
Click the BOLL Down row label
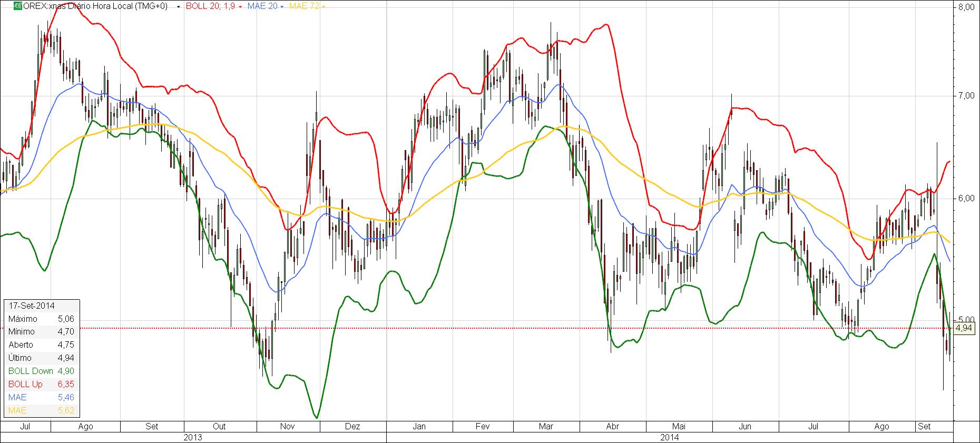point(31,371)
